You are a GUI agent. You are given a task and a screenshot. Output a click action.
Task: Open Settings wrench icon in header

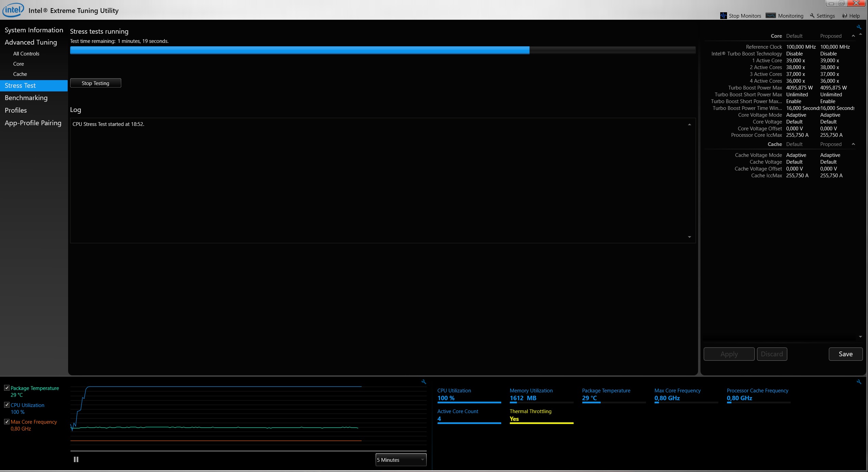(x=812, y=16)
